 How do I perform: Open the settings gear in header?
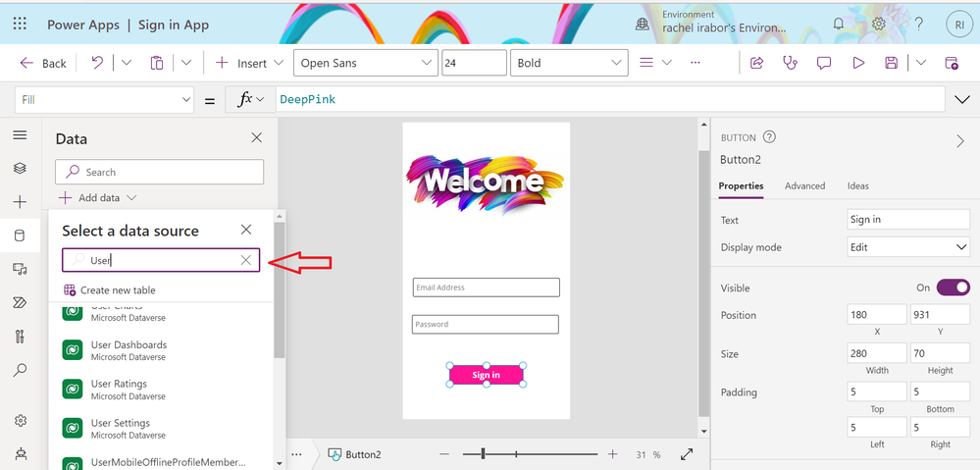(x=879, y=24)
